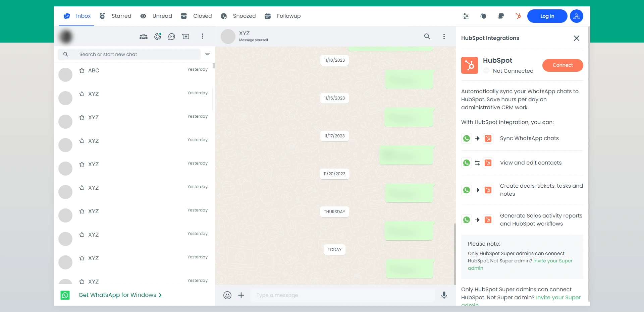644x312 pixels.
Task: Open the three-dot menu in the chat header
Action: [444, 36]
